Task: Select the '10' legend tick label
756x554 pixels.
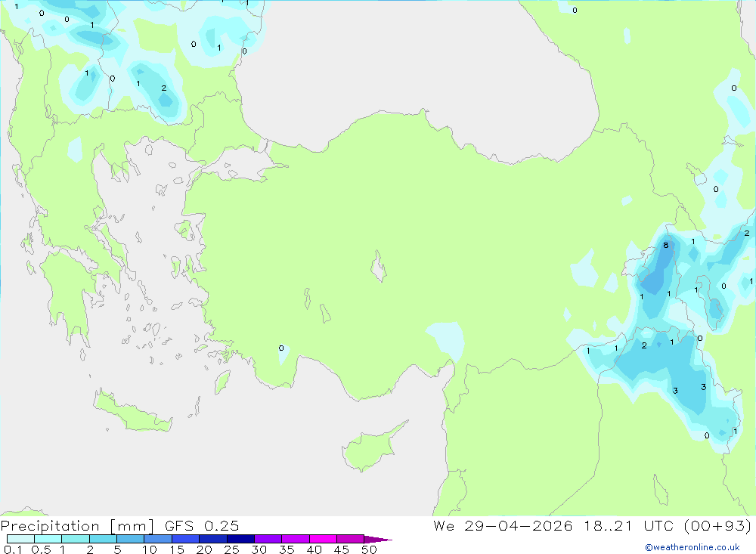Action: point(150,549)
